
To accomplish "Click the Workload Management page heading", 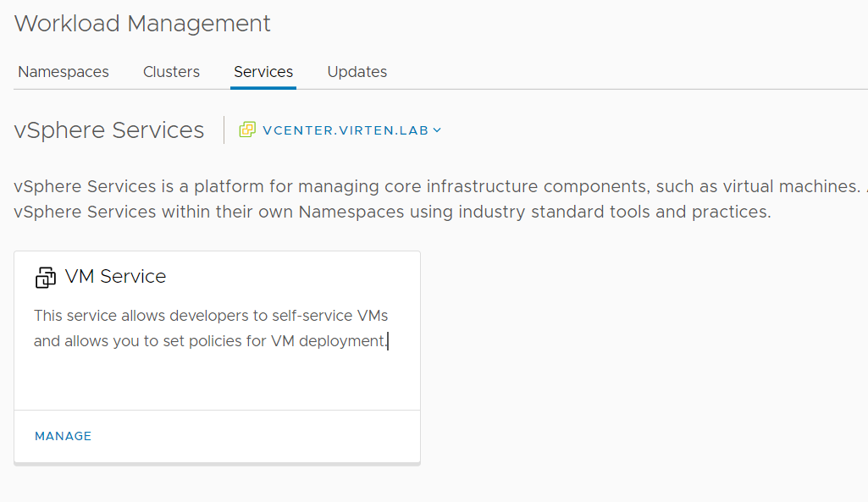I will pyautogui.click(x=142, y=24).
